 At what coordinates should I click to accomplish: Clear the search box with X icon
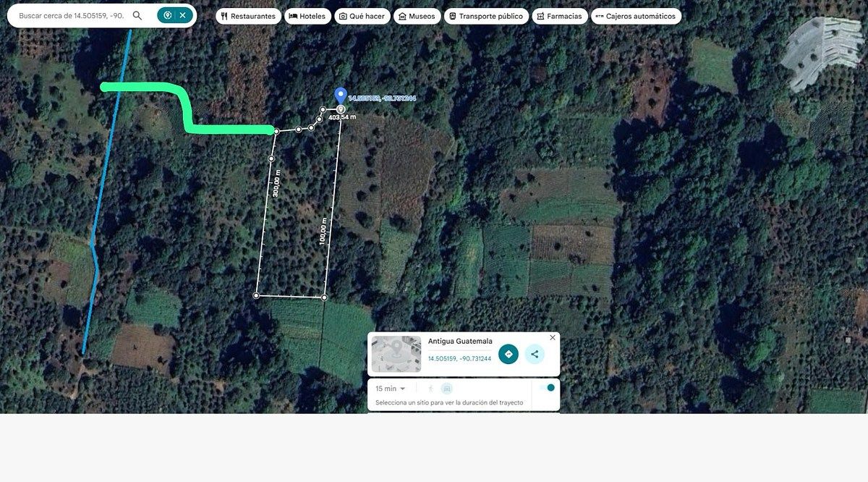(x=182, y=15)
